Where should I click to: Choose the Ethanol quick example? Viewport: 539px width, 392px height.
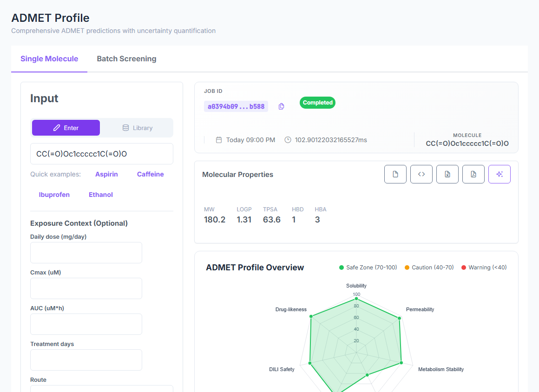tap(101, 195)
